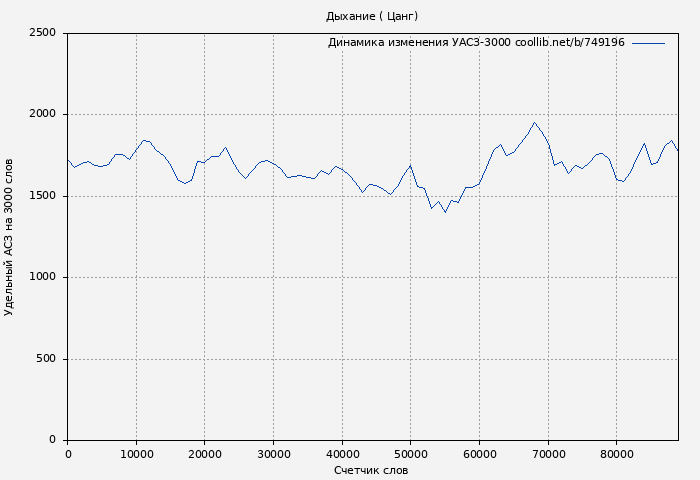This screenshot has width=700, height=480.
Task: Click the 70000 tick label on the x-axis
Action: coord(547,454)
